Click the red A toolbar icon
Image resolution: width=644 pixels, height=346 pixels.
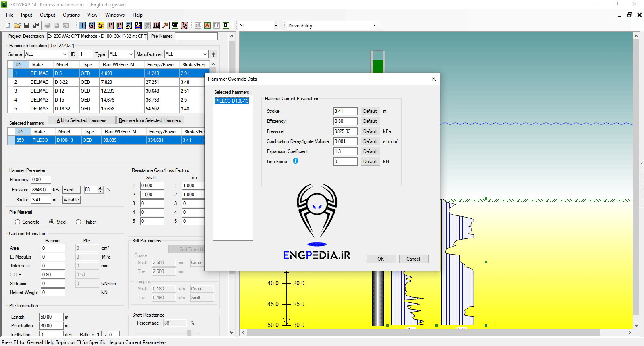click(207, 25)
